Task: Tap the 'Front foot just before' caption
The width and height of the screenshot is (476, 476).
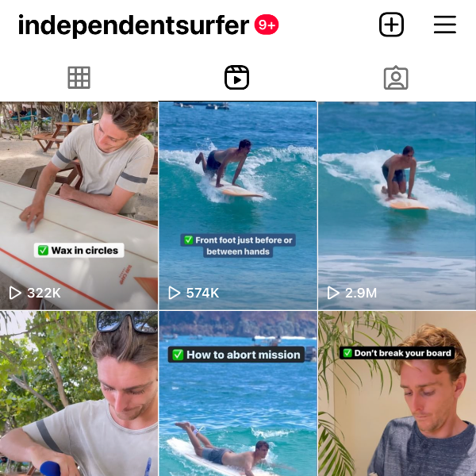Action: (238, 246)
